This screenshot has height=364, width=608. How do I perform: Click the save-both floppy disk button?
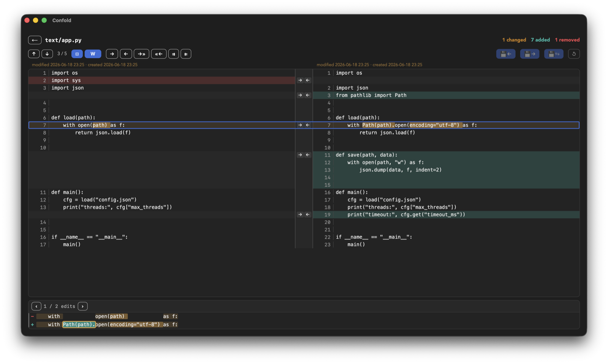click(554, 54)
